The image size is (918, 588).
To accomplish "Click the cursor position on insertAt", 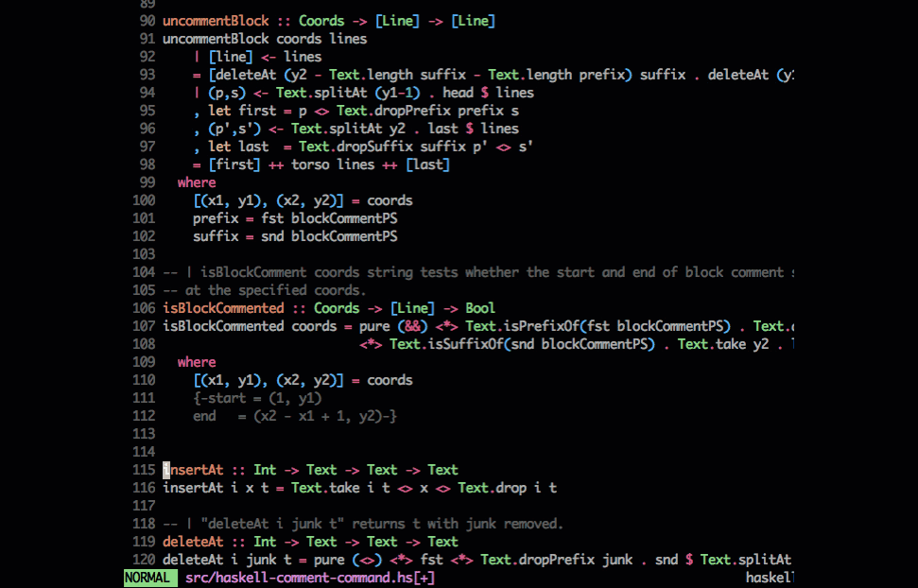I will (165, 469).
